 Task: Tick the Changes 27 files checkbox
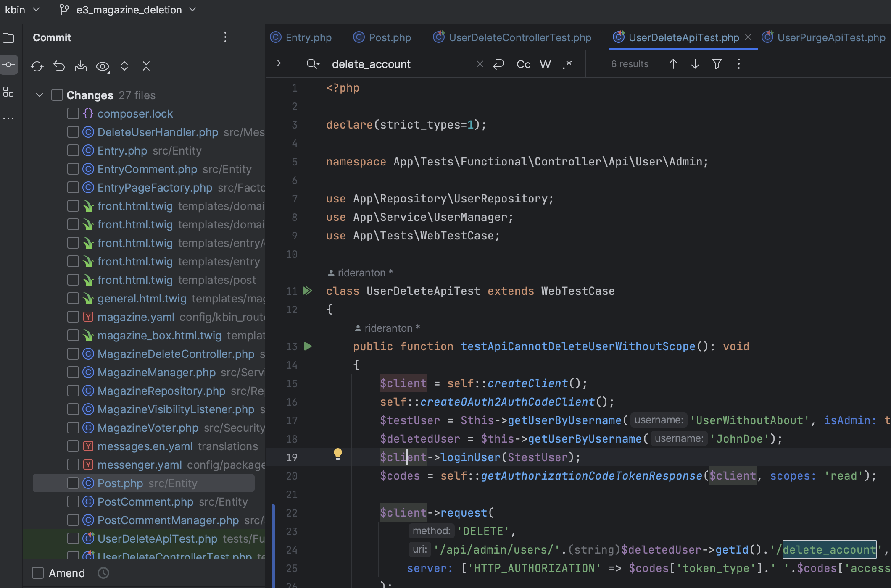(57, 95)
